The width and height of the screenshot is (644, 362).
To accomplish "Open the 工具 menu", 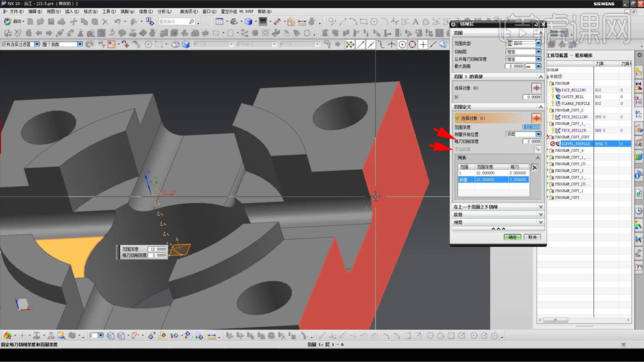I will click(109, 12).
